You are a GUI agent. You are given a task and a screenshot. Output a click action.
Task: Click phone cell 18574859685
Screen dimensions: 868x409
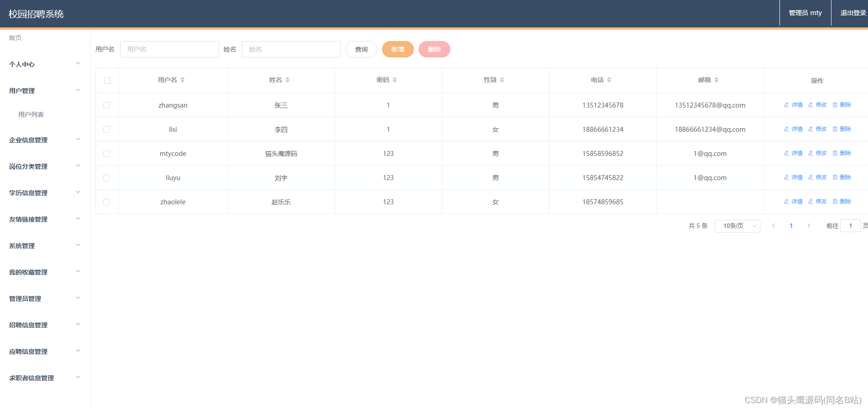[x=603, y=202]
